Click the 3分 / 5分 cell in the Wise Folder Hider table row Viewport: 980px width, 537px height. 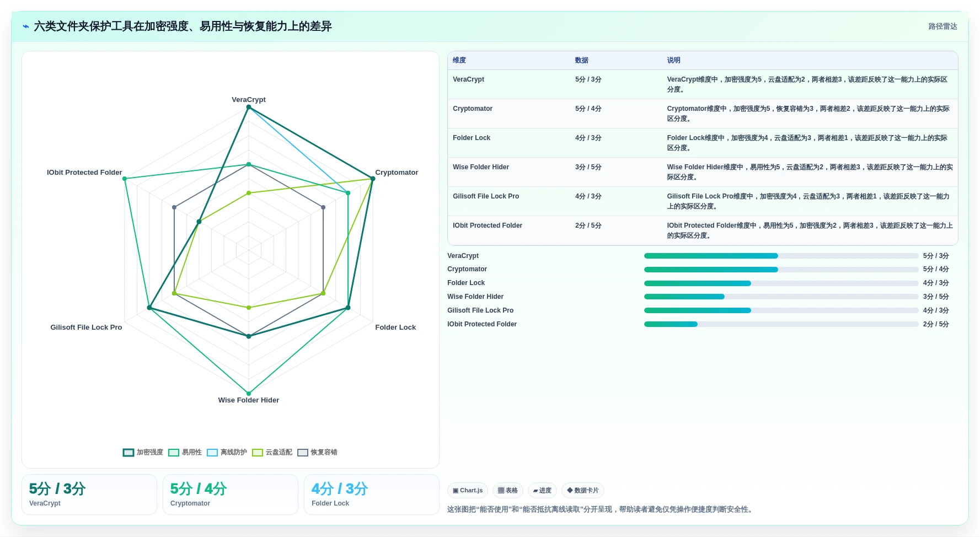588,167
